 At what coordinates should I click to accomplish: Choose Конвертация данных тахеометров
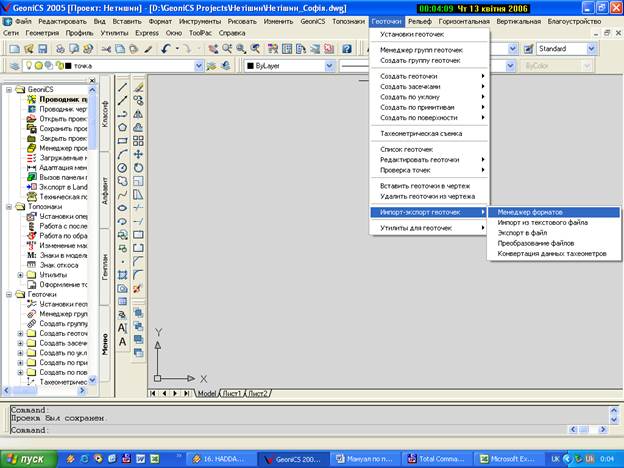tap(554, 254)
